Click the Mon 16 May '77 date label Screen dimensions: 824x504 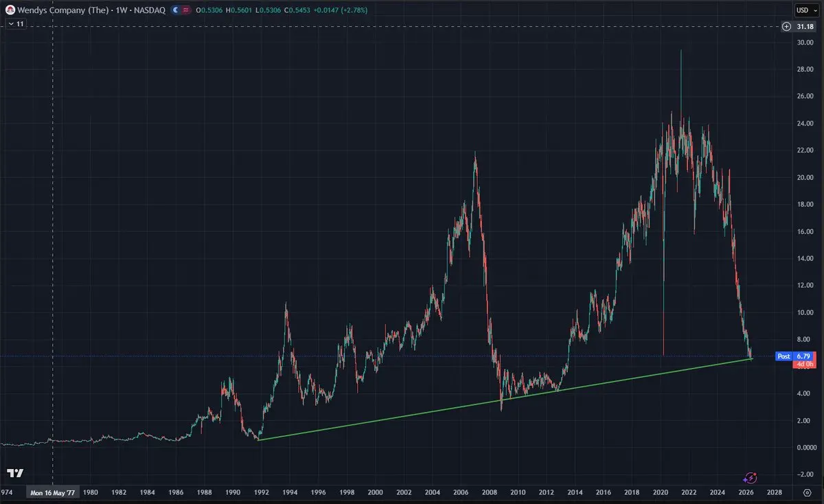(53, 492)
